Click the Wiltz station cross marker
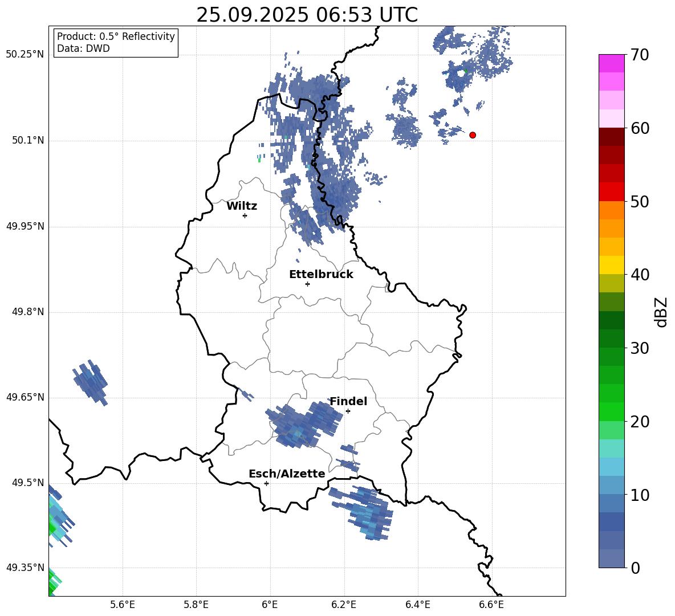 245,215
